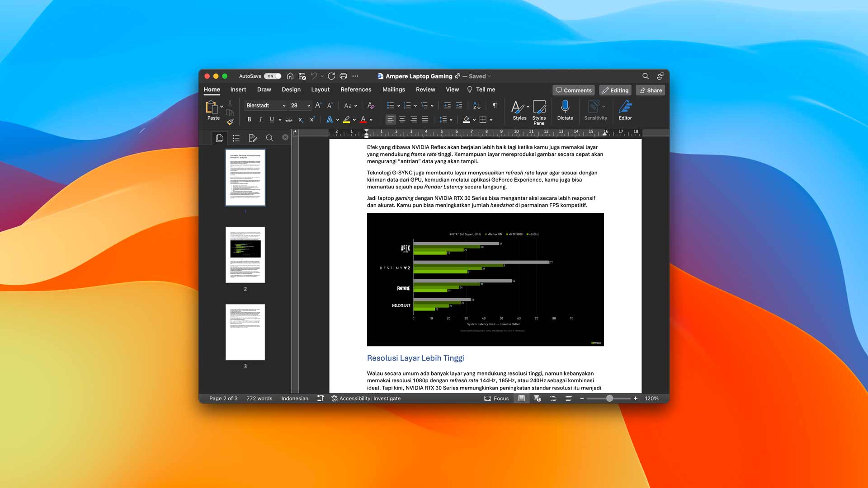
Task: Search the document with magnifier in title bar
Action: tap(646, 76)
